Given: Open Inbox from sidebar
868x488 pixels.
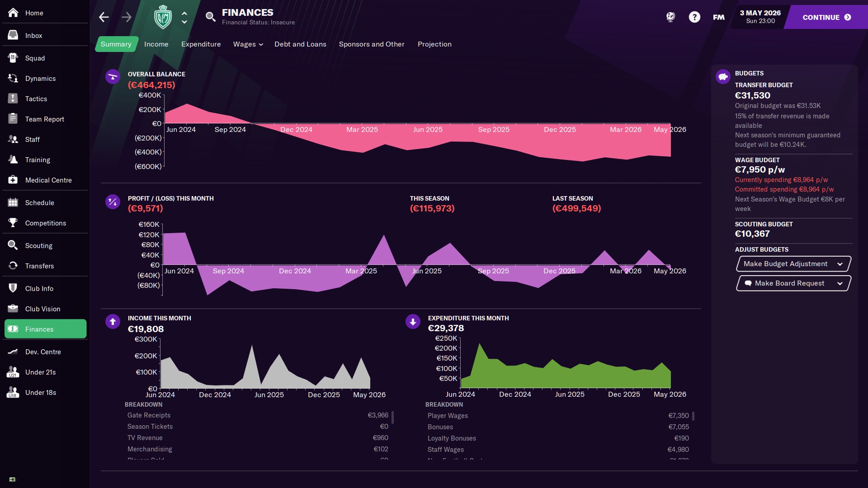Looking at the screenshot, I should [x=33, y=36].
